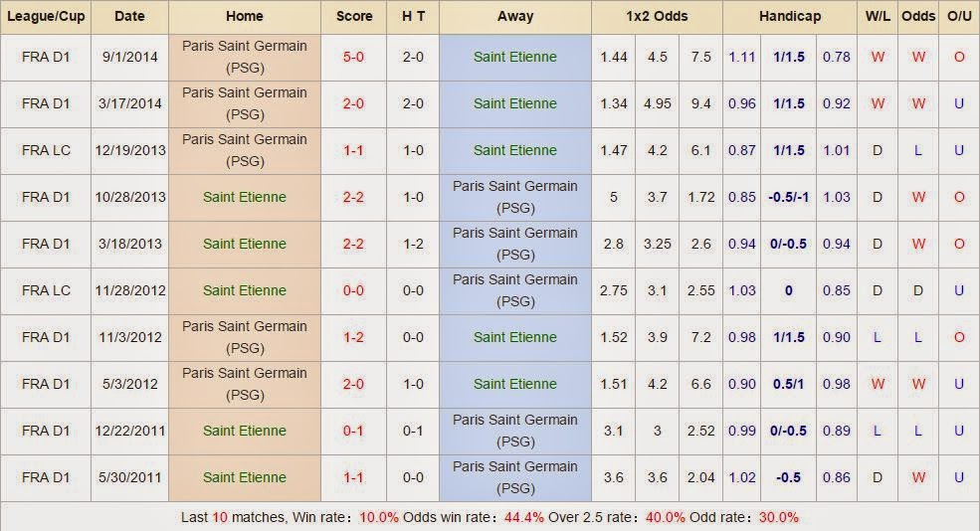Click handicap -0.5 in 5/30/2011 row
This screenshot has height=531, width=980.
tap(789, 478)
